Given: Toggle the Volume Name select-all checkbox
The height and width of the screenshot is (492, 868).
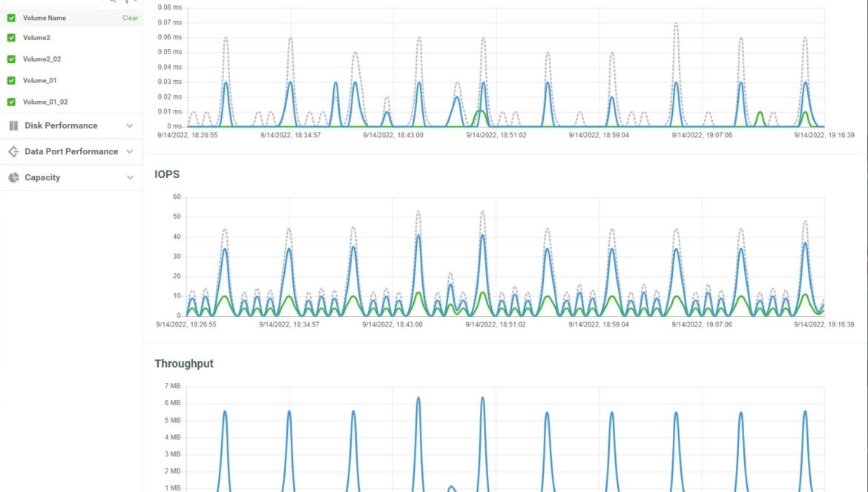Looking at the screenshot, I should coord(11,19).
